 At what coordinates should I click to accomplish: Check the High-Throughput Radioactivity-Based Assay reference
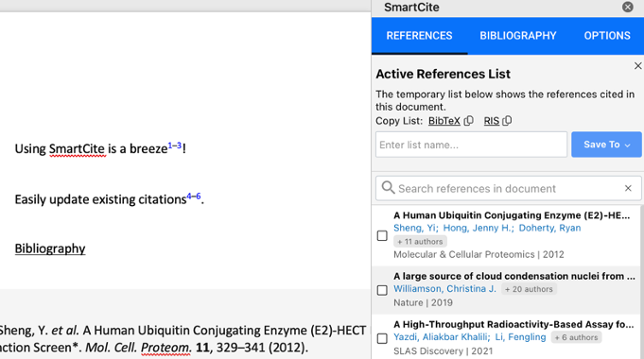point(382,338)
